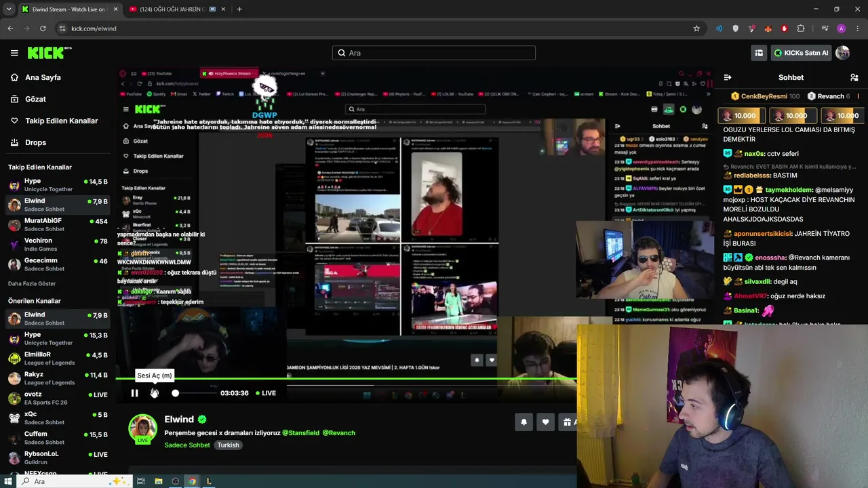Click nax0s username in chat
The image size is (868, 488).
coord(754,154)
